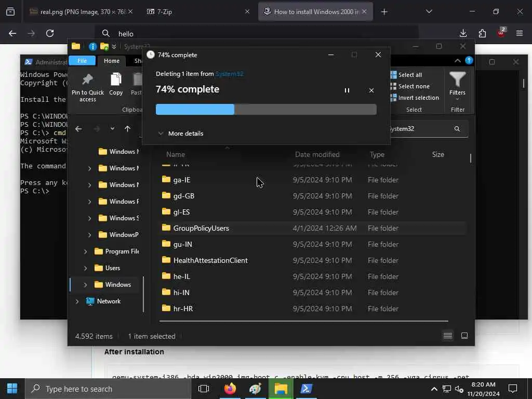The height and width of the screenshot is (399, 532).
Task: Pin to Quick access in ribbon
Action: [x=87, y=87]
